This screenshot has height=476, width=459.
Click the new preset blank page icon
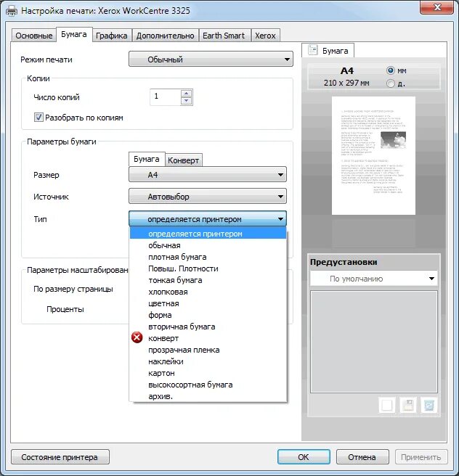coord(386,405)
